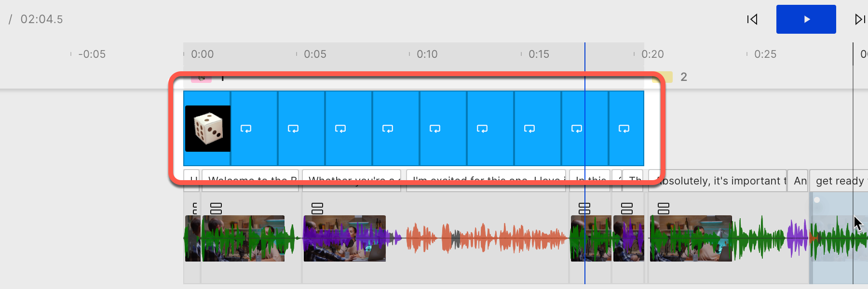
Task: Click the -0:05 mark on the timeline ruler
Action: tap(92, 54)
